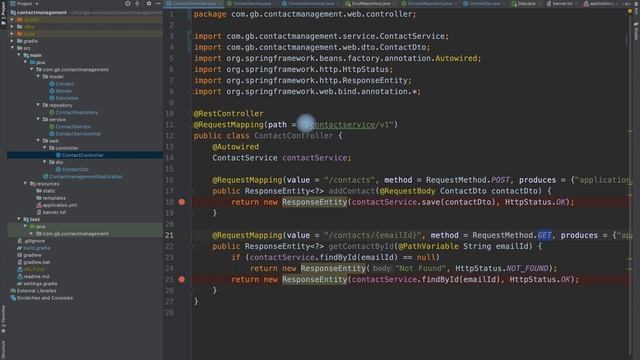Switch to the ContactController.java tab

(x=194, y=3)
